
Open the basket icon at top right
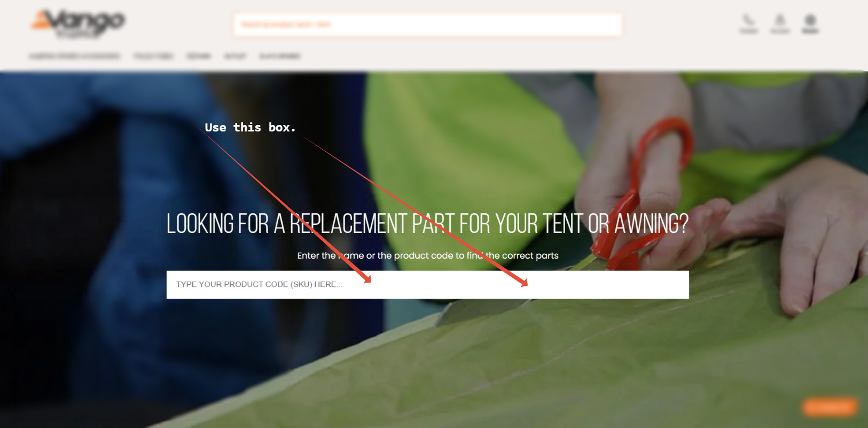coord(810,24)
